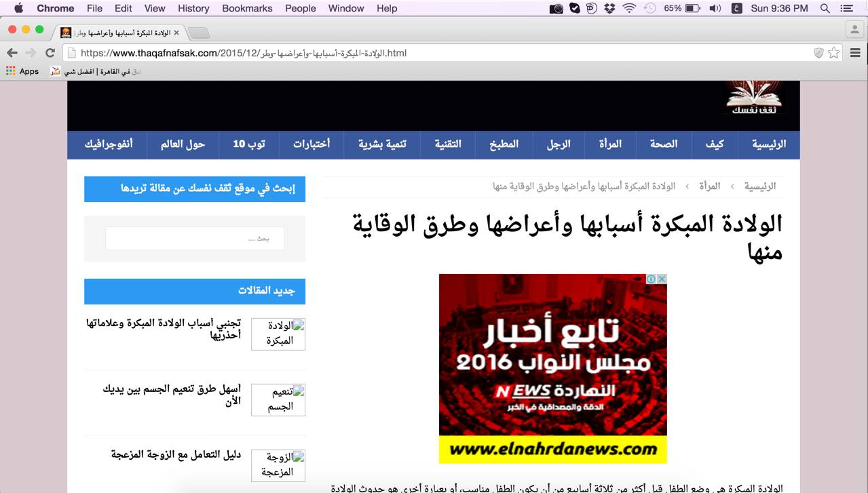Image resolution: width=868 pixels, height=493 pixels.
Task: Open the Chrome application menu
Action: pyautogui.click(x=56, y=8)
